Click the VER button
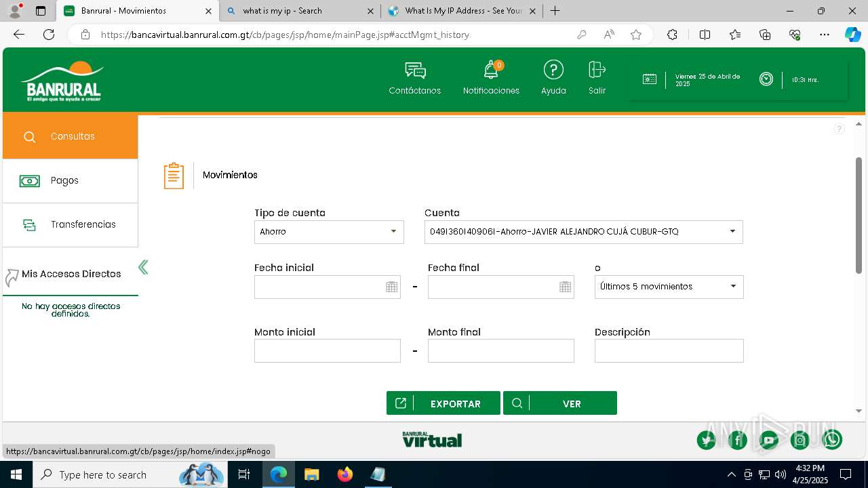868x488 pixels. 560,403
